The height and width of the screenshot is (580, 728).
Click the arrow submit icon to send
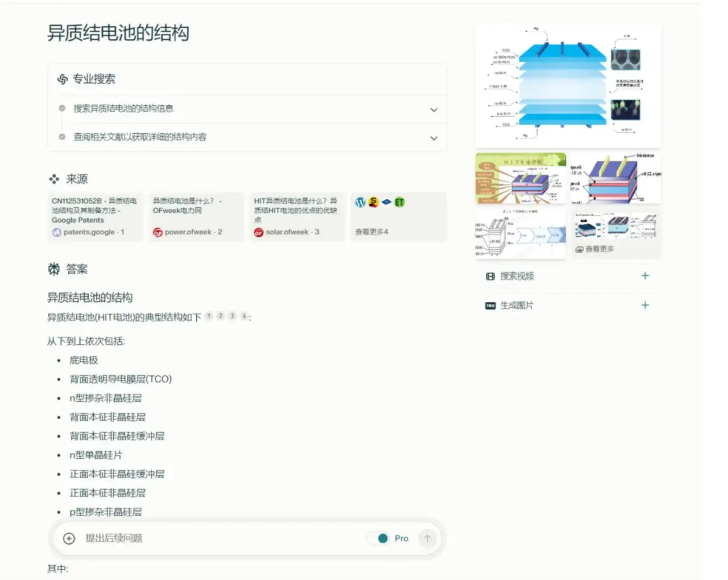[427, 538]
